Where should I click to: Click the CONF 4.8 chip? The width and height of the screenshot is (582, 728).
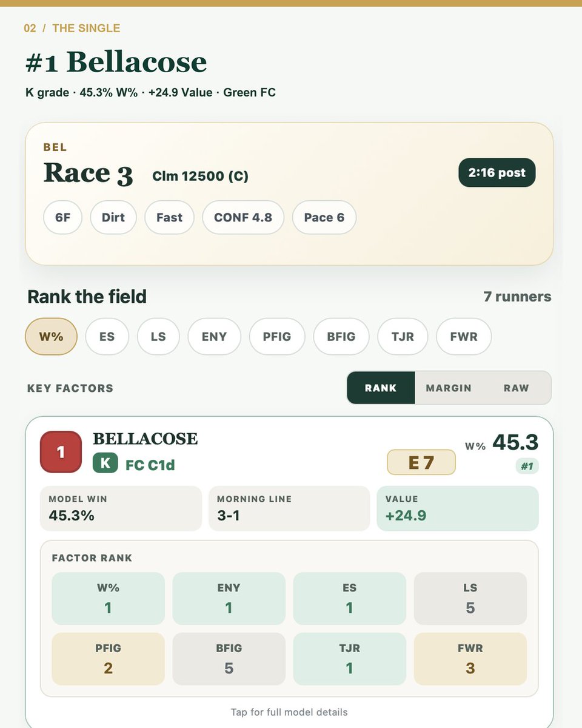(x=243, y=217)
